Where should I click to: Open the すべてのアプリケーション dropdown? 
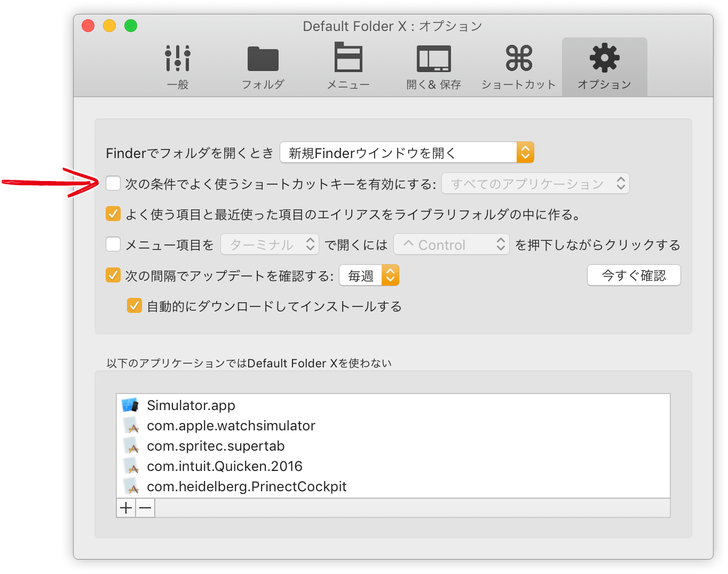535,184
